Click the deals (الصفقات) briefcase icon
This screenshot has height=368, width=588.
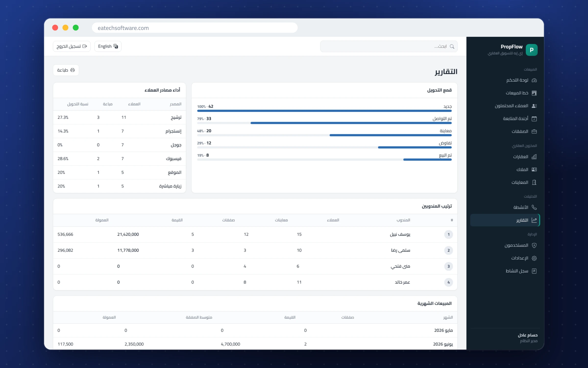[534, 131]
